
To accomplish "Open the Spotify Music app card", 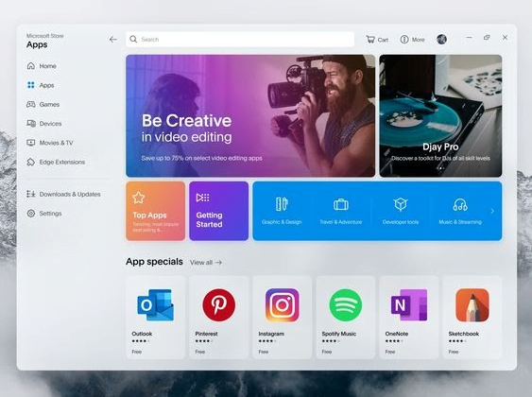I will (346, 318).
